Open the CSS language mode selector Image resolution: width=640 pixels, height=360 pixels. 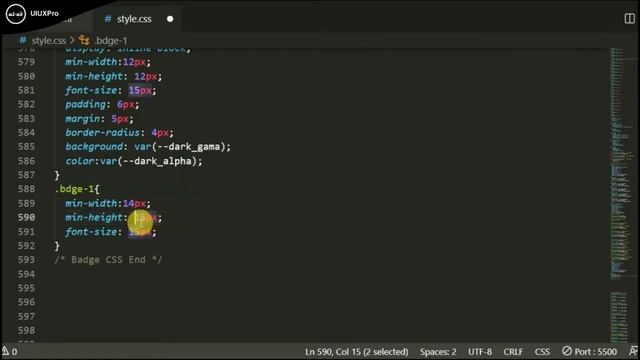tap(542, 351)
